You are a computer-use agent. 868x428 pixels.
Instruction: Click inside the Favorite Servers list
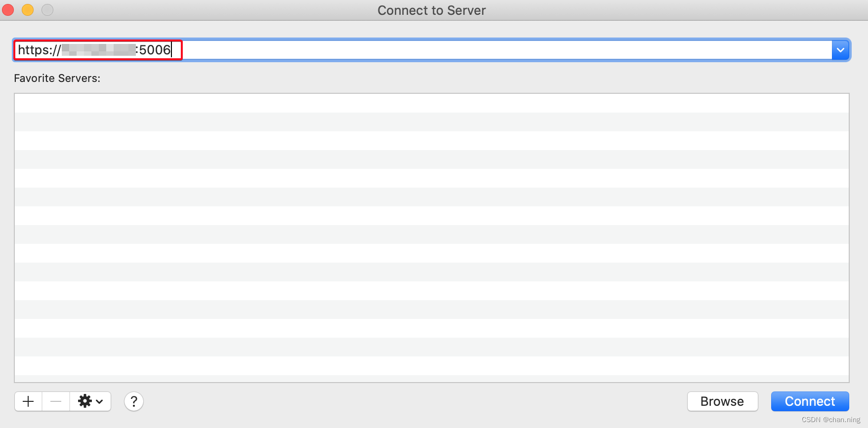tap(431, 238)
